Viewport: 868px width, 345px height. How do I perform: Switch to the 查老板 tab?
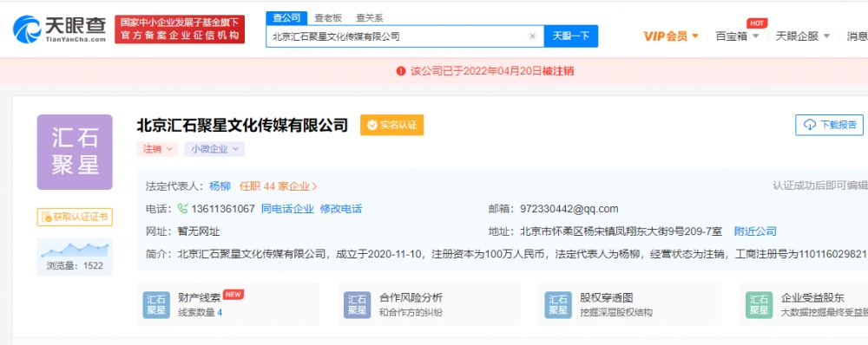(328, 17)
